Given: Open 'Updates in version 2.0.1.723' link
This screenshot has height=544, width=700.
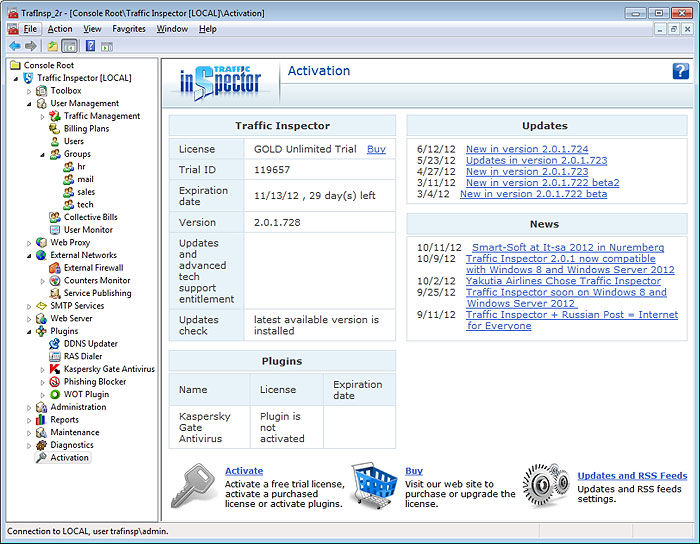Looking at the screenshot, I should [536, 160].
